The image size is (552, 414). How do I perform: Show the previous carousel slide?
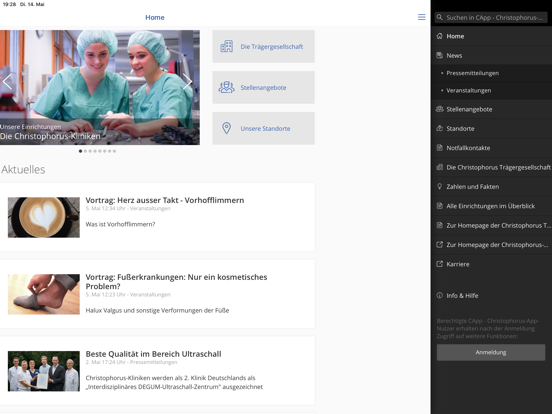click(7, 82)
